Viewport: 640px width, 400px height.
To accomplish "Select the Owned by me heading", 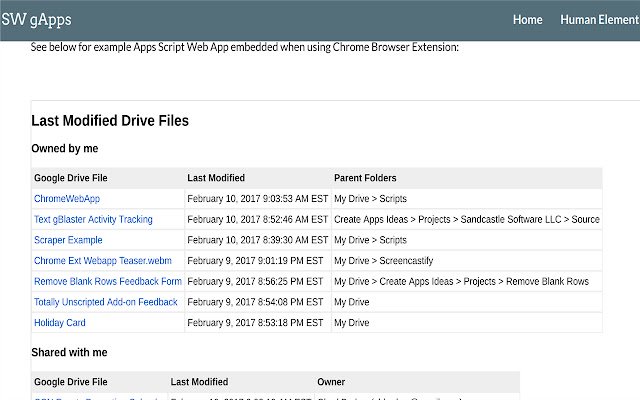I will 64,149.
